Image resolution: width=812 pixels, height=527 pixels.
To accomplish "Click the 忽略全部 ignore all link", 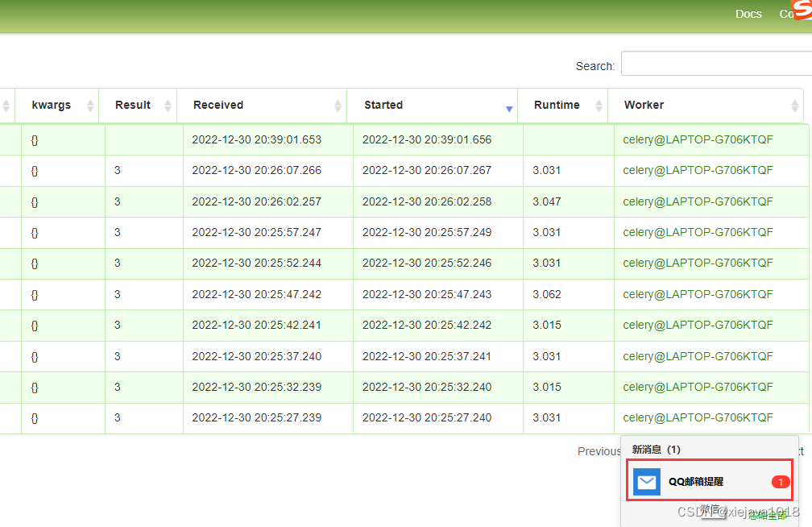I will click(x=766, y=516).
